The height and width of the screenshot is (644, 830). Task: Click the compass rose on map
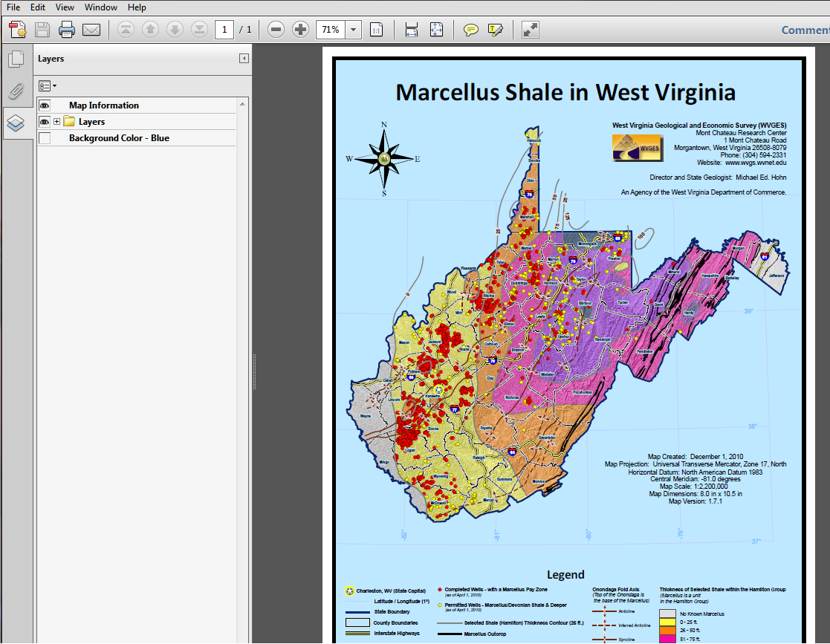(384, 159)
